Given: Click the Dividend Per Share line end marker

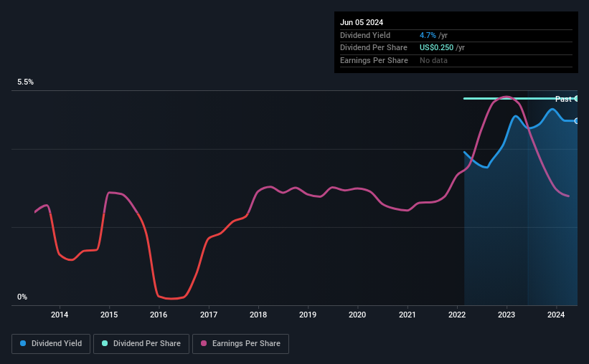Looking at the screenshot, I should [x=577, y=98].
